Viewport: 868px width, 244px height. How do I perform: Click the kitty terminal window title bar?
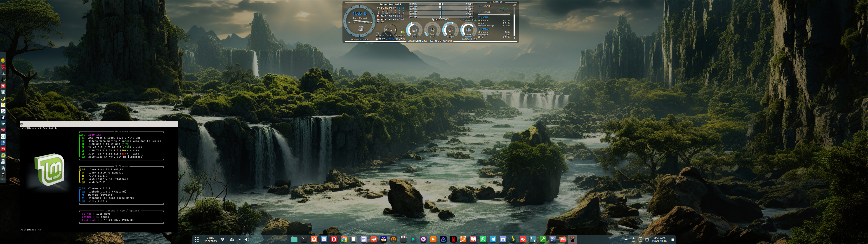(98, 124)
